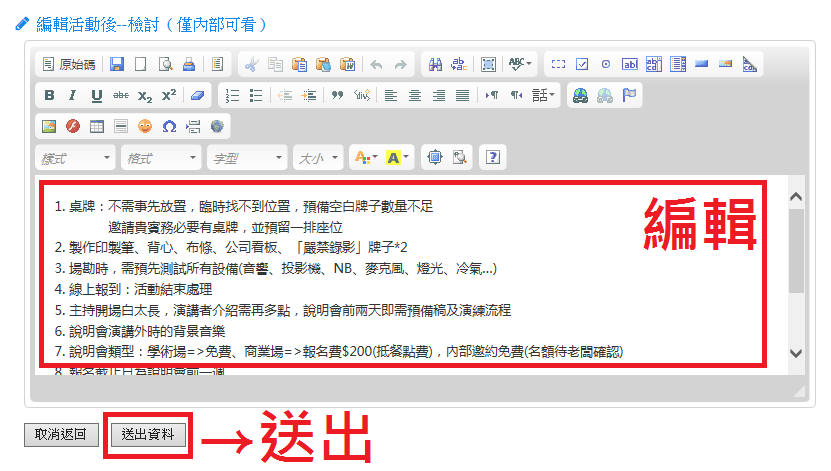Click the Find binoculars icon
Screen dimensions: 831x471
435,64
